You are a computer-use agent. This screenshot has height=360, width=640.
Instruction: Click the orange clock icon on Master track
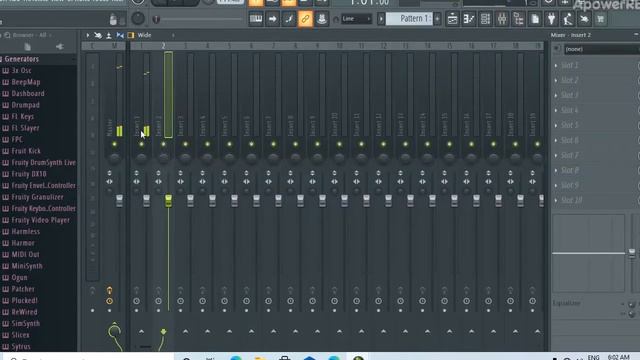tap(109, 301)
